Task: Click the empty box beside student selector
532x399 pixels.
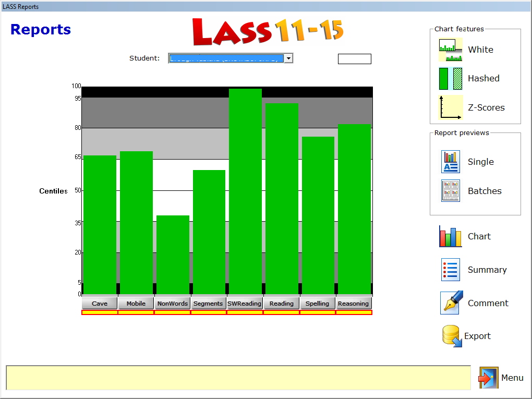Action: (355, 59)
